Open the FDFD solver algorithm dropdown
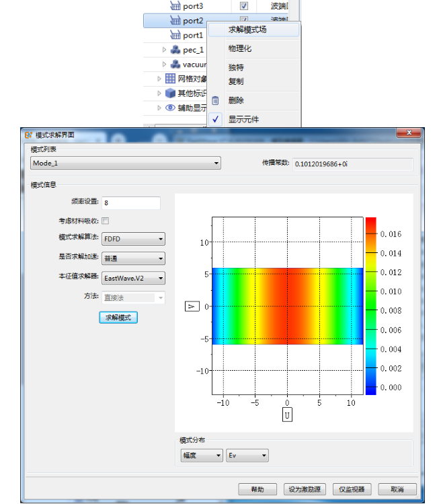Screen dimensions: 439x504 coord(133,239)
